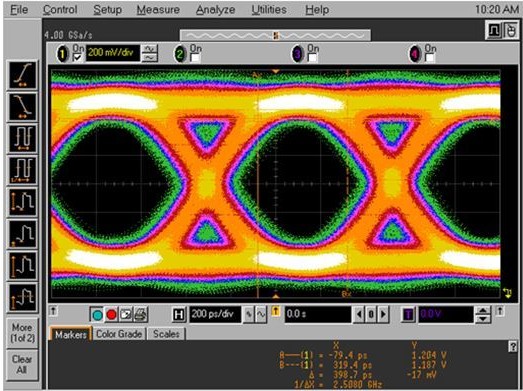The image size is (523, 391).
Task: Select the rise time measurement icon
Action: [x=22, y=75]
